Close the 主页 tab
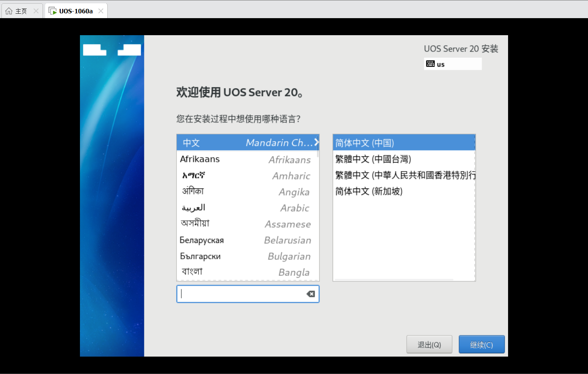Screen dimensions: 588x374 click(x=36, y=11)
